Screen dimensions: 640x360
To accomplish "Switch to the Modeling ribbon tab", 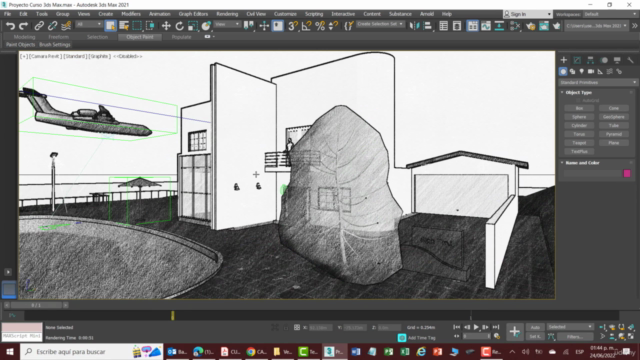I will point(24,37).
